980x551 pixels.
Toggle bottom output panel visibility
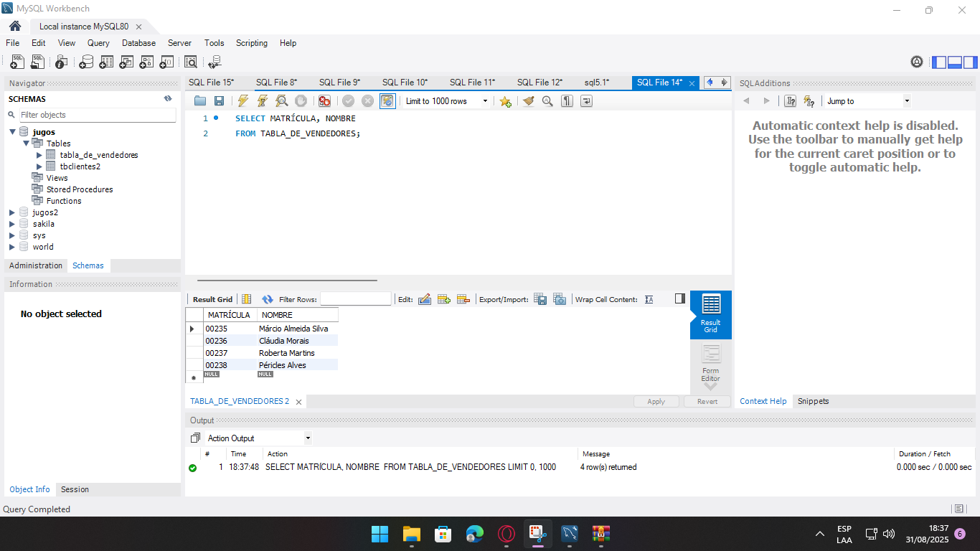coord(955,62)
